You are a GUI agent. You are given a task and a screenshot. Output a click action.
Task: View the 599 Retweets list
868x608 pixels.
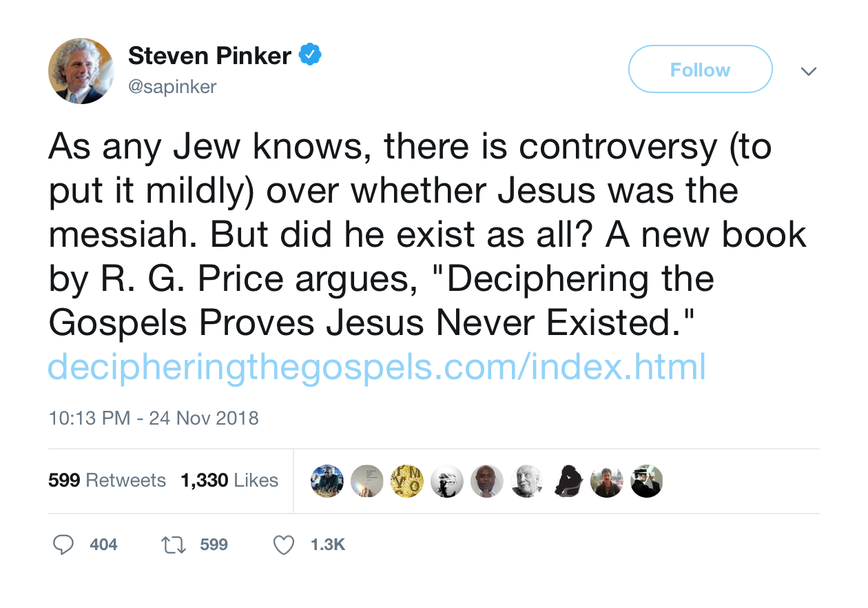coord(107,480)
